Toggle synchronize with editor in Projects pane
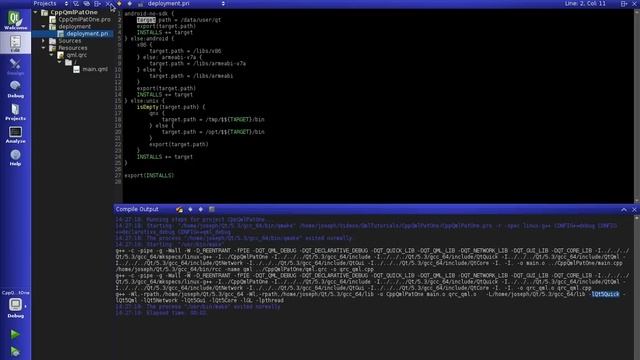 [87, 3]
